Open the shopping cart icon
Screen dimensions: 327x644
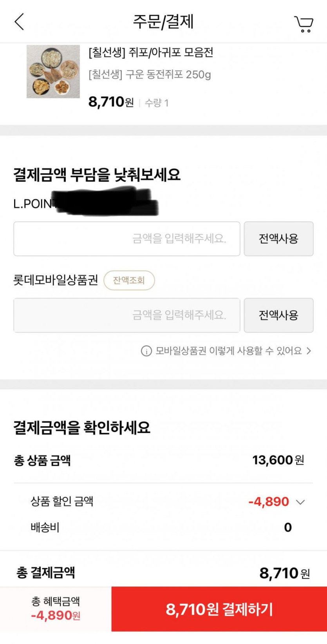click(304, 24)
